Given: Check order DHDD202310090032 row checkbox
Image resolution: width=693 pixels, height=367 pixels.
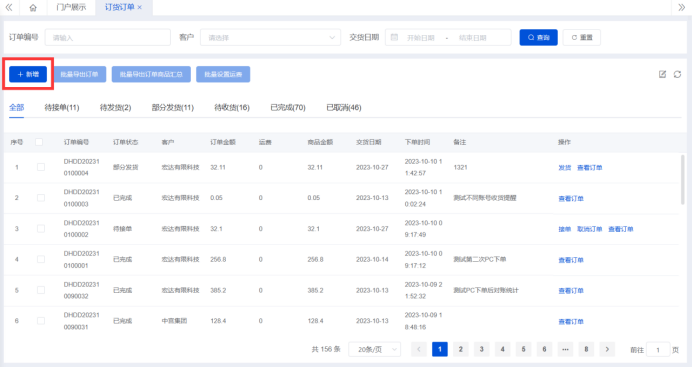Looking at the screenshot, I should pos(41,290).
